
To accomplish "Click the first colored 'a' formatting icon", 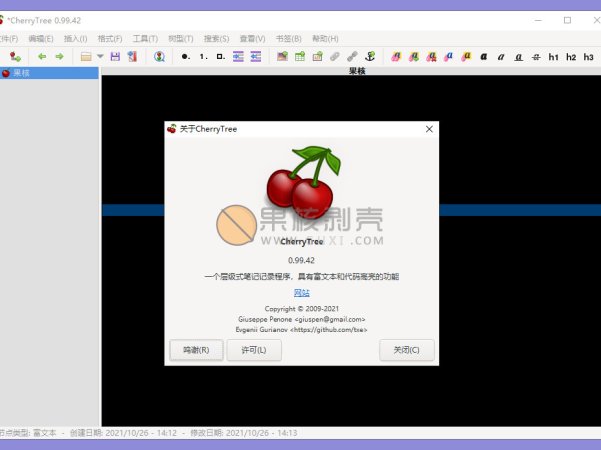I will (x=396, y=57).
